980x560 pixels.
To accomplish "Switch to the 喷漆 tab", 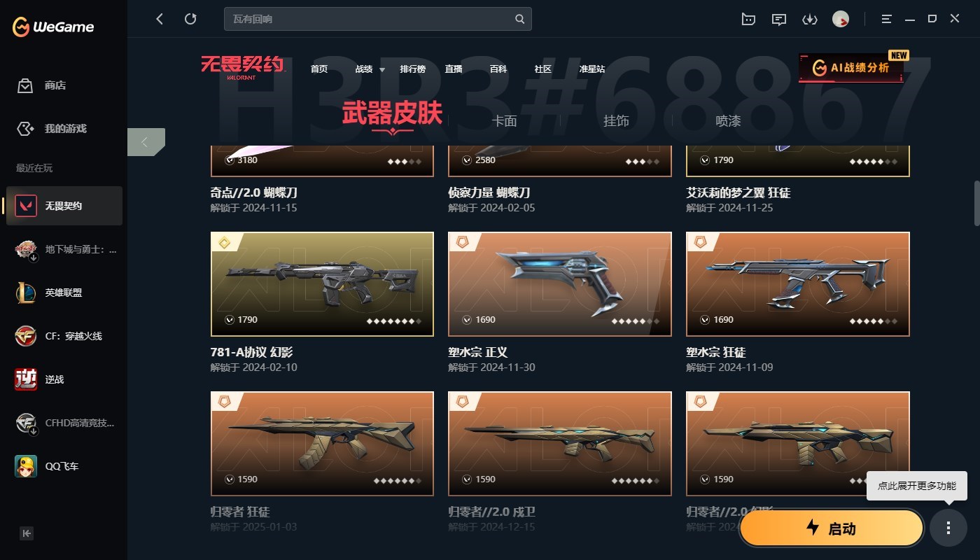I will (728, 120).
